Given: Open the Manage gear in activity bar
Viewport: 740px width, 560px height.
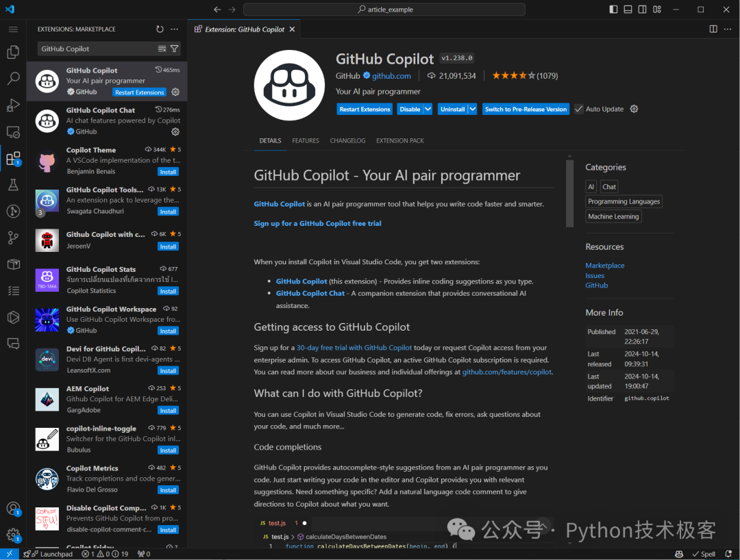Looking at the screenshot, I should [x=13, y=535].
